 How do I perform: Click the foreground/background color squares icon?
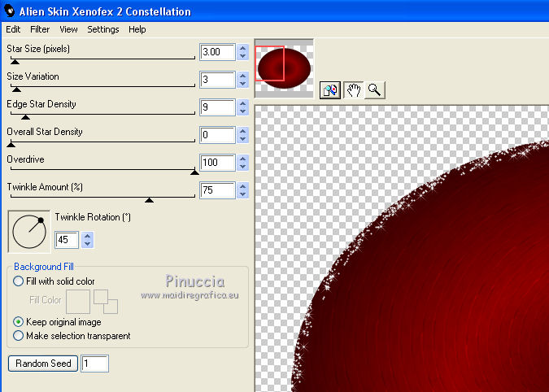point(106,302)
